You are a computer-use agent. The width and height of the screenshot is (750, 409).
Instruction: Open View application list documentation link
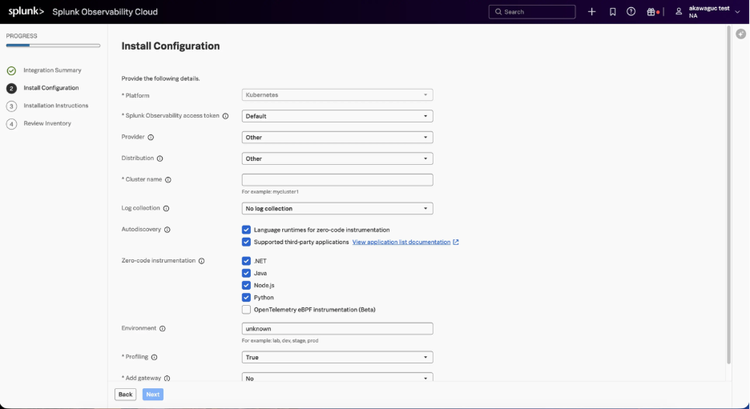pyautogui.click(x=401, y=242)
